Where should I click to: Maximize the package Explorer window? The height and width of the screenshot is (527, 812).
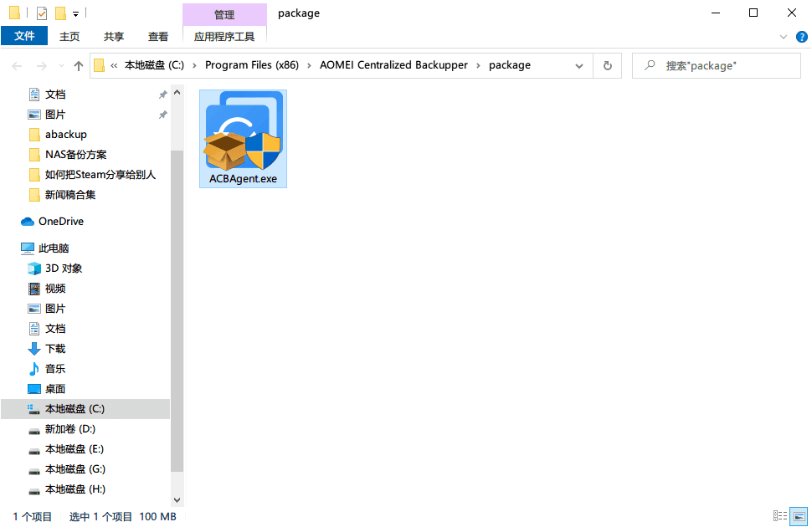753,13
